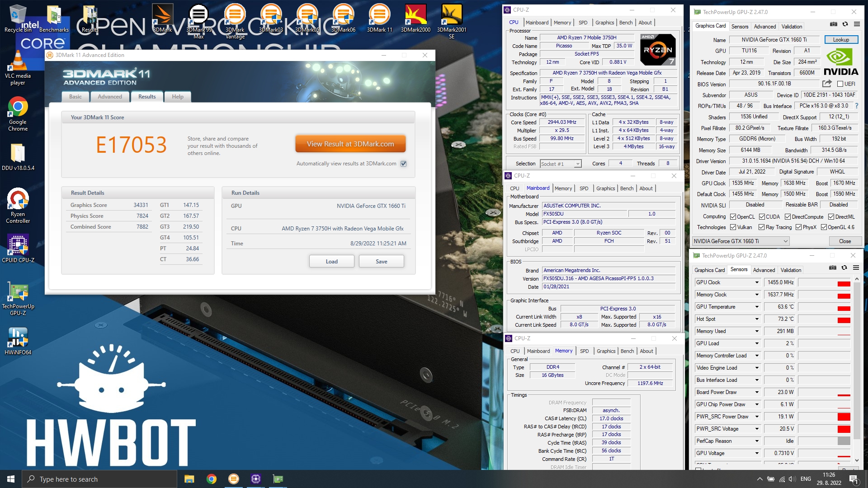Switch to Validation tab in upper GPU-Z
The image size is (868, 488).
[x=792, y=27]
